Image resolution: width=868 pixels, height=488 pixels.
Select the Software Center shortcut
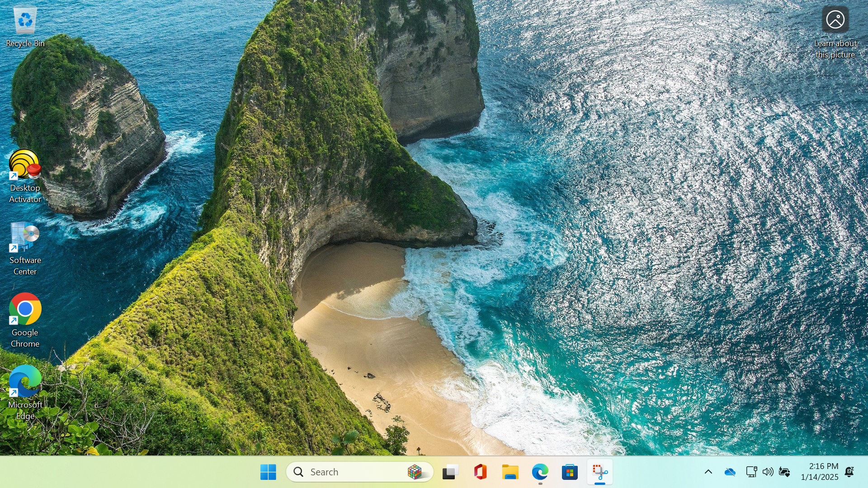click(25, 249)
